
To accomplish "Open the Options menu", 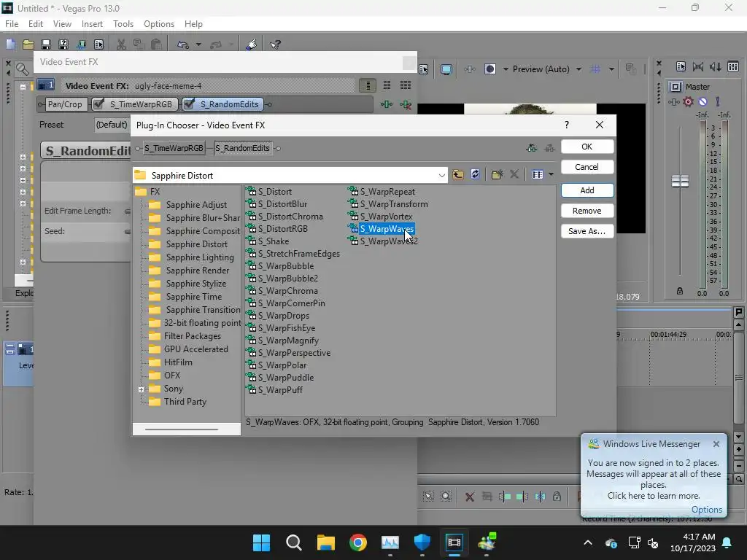I will click(158, 24).
